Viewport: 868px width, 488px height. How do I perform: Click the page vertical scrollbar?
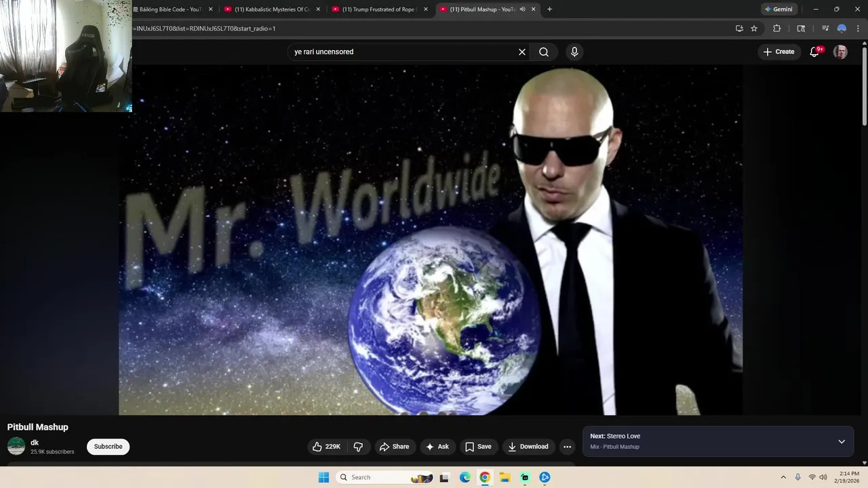point(864,88)
